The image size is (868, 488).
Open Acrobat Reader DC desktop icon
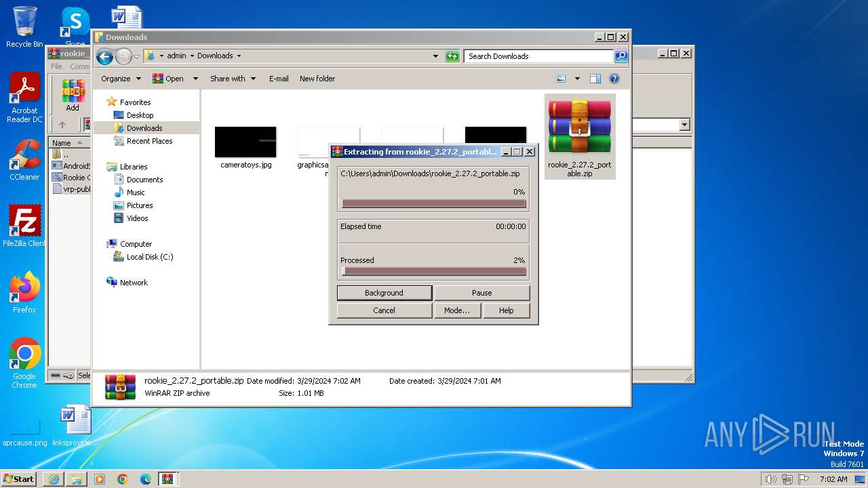click(24, 98)
